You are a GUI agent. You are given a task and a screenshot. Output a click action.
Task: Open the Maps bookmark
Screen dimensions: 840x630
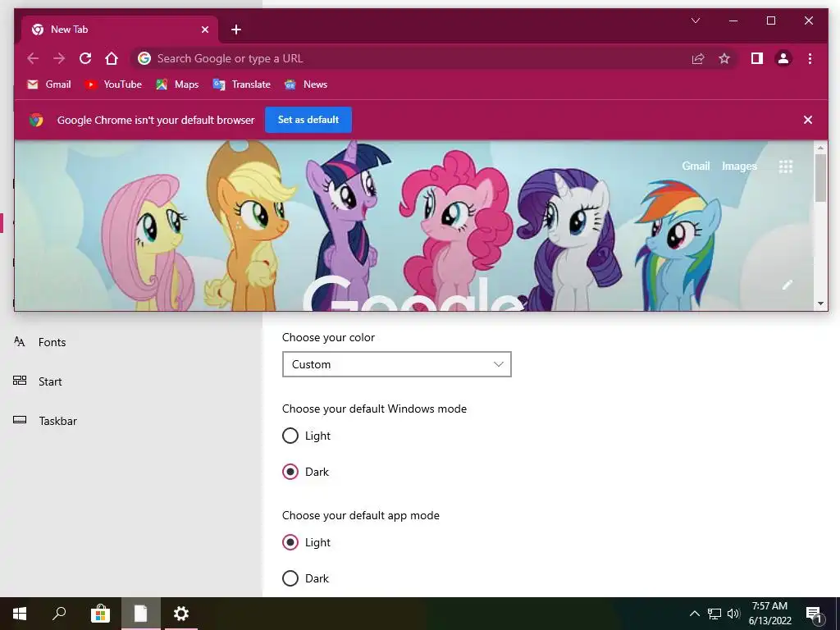(x=177, y=84)
